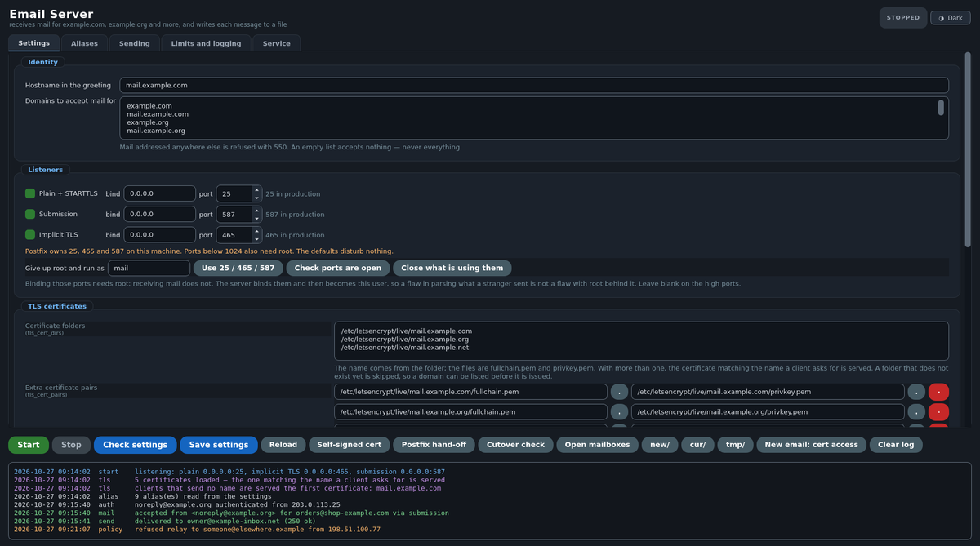Click the port 587 input field
The image size is (980, 546).
tap(234, 214)
